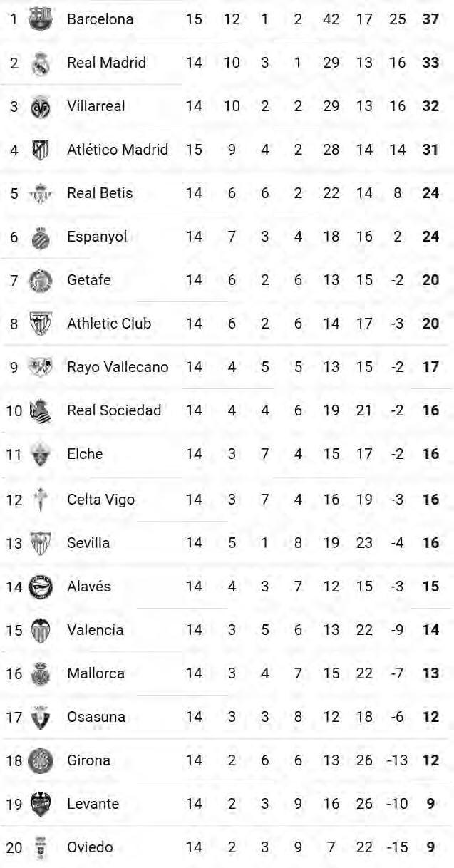Click the Girona crest icon
The height and width of the screenshot is (868, 454).
40,760
